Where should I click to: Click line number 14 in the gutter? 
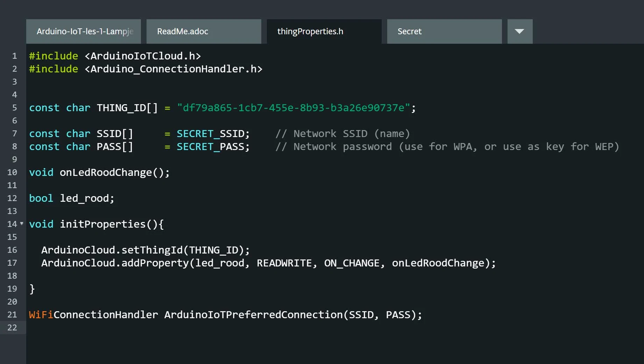click(x=12, y=224)
